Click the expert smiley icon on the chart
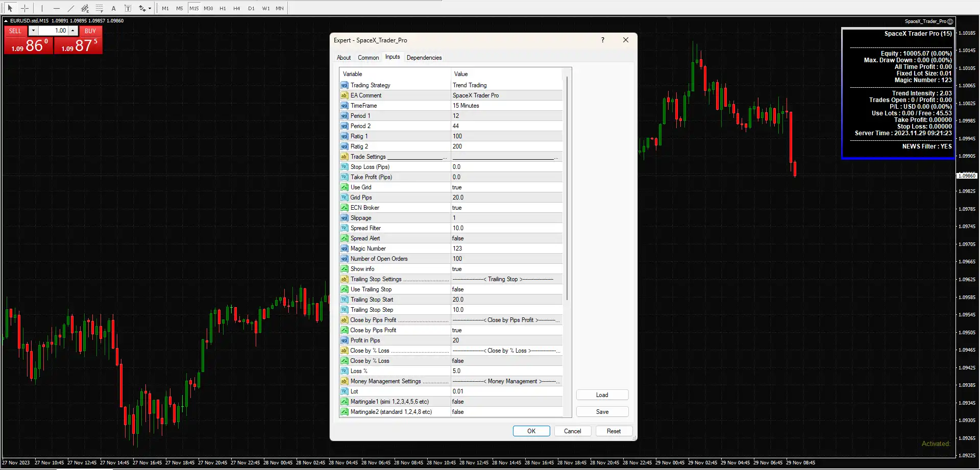The image size is (980, 470). click(950, 21)
